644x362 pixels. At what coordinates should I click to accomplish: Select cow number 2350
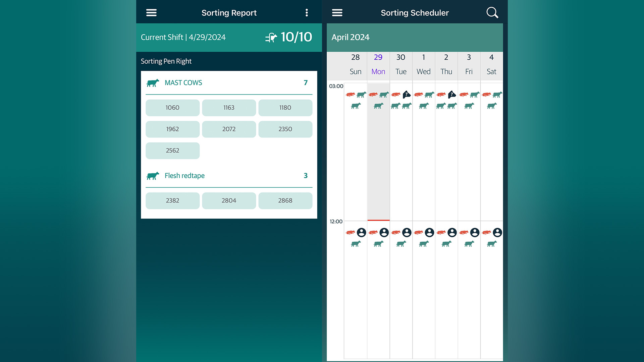(285, 129)
